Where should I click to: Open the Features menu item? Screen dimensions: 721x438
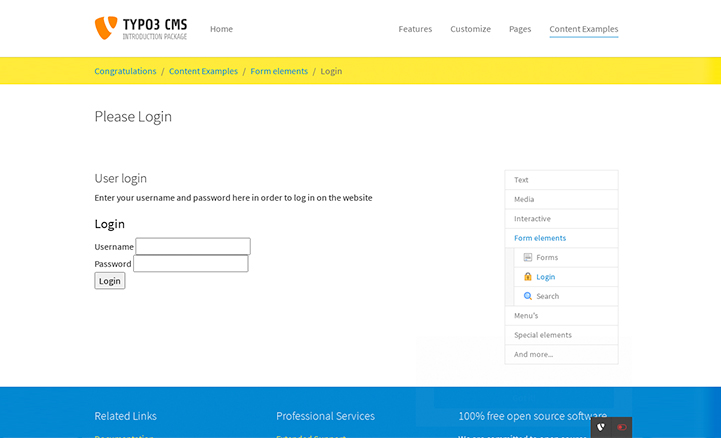click(x=415, y=29)
